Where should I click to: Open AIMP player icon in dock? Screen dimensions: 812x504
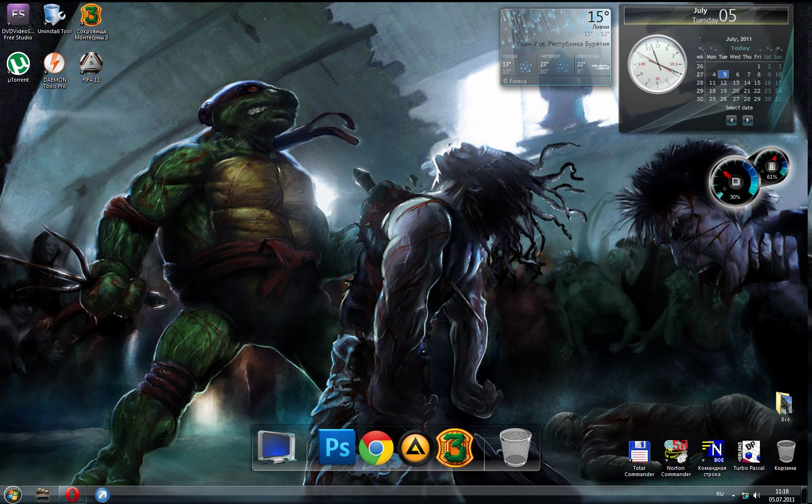pyautogui.click(x=415, y=448)
